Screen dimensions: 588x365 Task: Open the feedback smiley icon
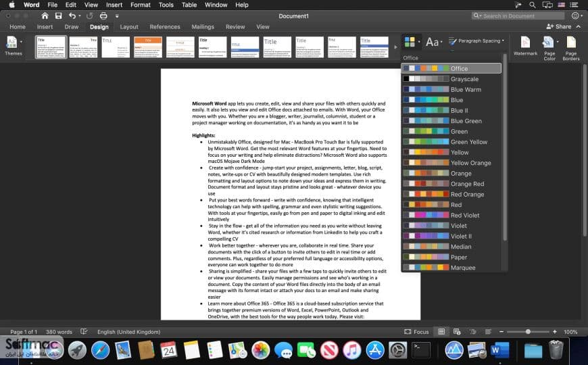[x=575, y=16]
